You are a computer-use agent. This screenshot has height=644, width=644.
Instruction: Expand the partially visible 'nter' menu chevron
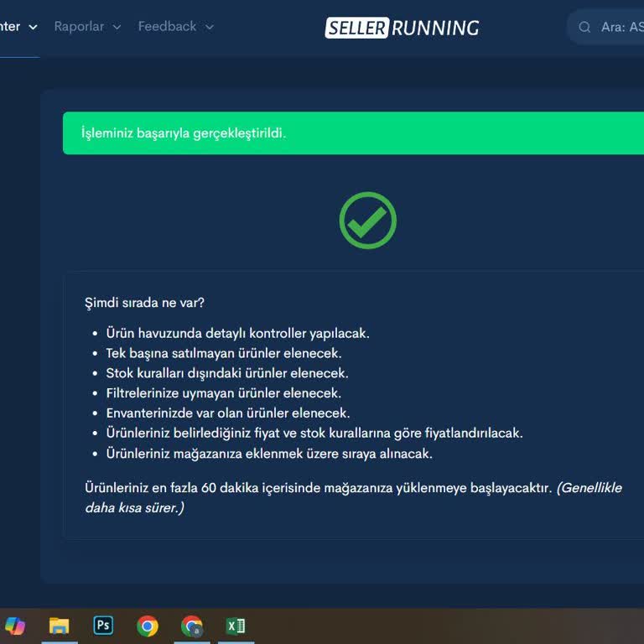click(x=33, y=27)
